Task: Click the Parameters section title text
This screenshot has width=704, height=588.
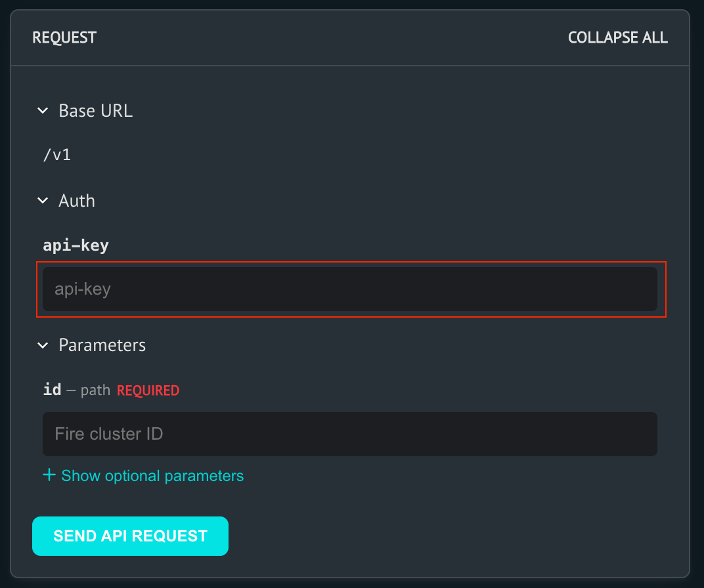Action: coord(102,345)
